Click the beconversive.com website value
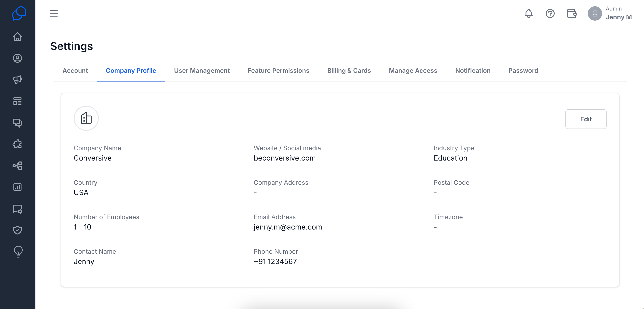 pyautogui.click(x=285, y=158)
